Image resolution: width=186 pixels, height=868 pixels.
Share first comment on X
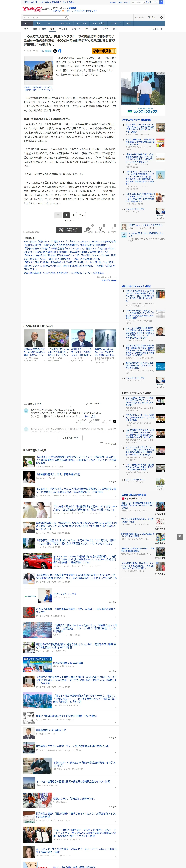[115, 421]
